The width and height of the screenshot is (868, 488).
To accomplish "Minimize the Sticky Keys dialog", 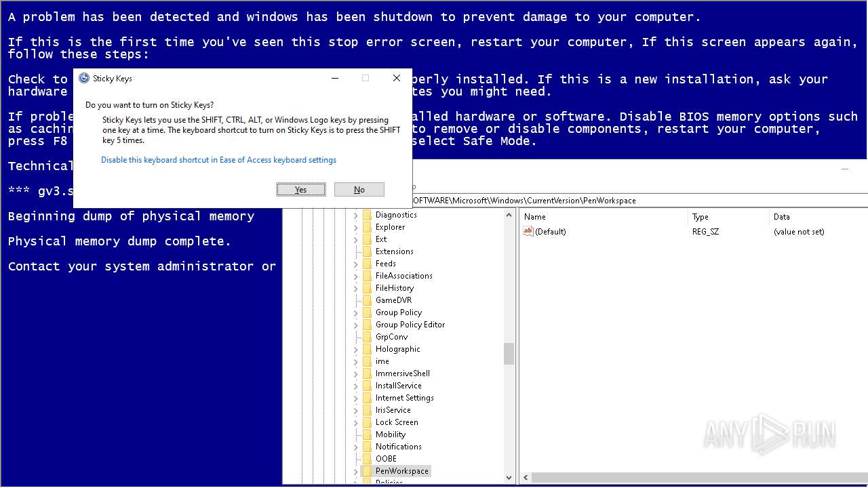I will pos(335,78).
